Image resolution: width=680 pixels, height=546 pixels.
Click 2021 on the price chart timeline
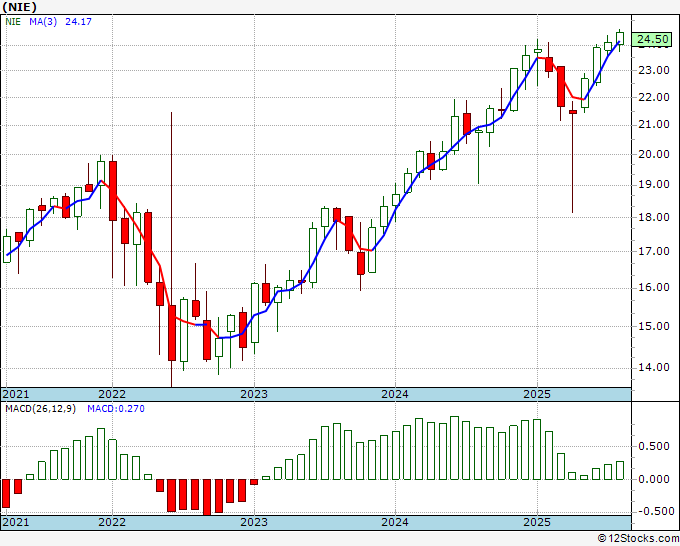pyautogui.click(x=16, y=394)
